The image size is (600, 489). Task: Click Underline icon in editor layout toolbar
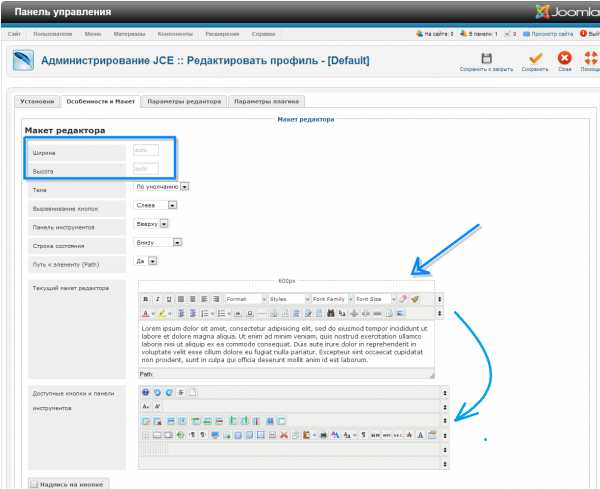tap(169, 299)
